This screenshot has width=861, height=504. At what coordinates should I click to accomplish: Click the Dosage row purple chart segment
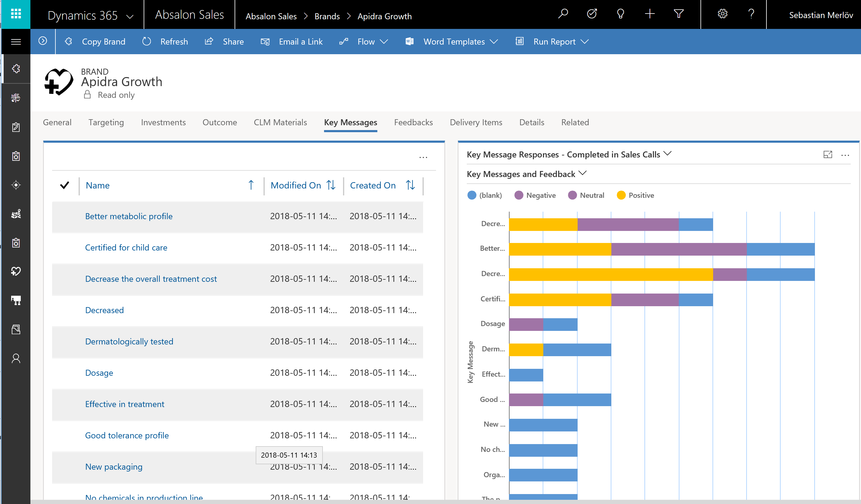(526, 324)
